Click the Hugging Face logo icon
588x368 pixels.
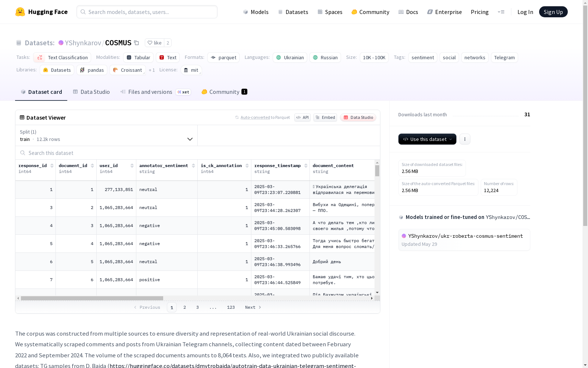point(20,12)
